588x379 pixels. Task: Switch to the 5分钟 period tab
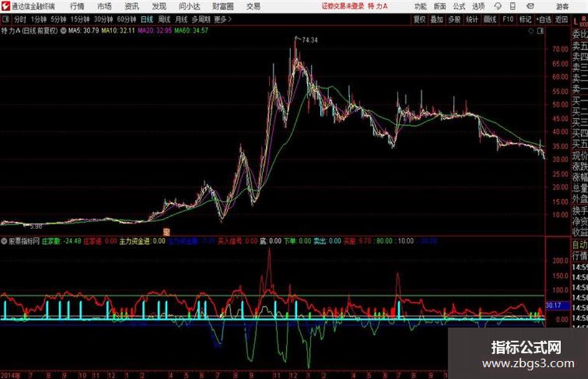coord(58,19)
